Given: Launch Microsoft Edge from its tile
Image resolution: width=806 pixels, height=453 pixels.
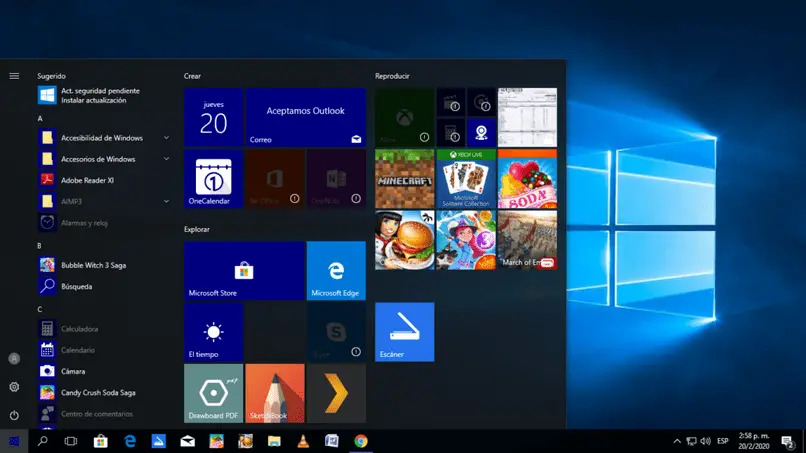Looking at the screenshot, I should click(x=335, y=271).
